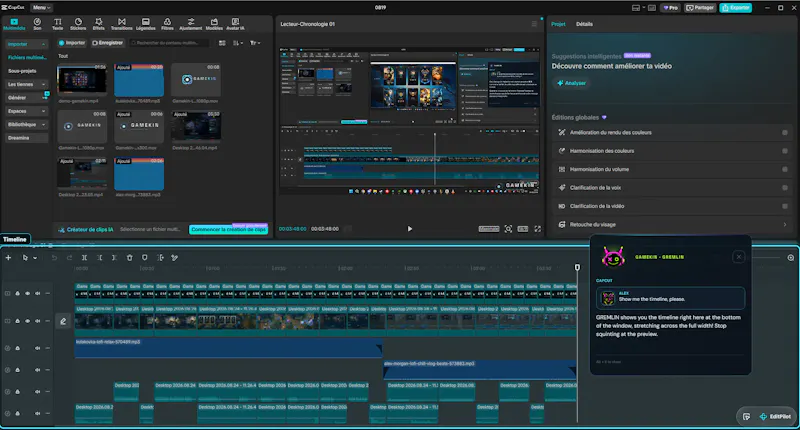Add a marker with shield icon
This screenshot has width=800, height=430.
click(x=144, y=258)
